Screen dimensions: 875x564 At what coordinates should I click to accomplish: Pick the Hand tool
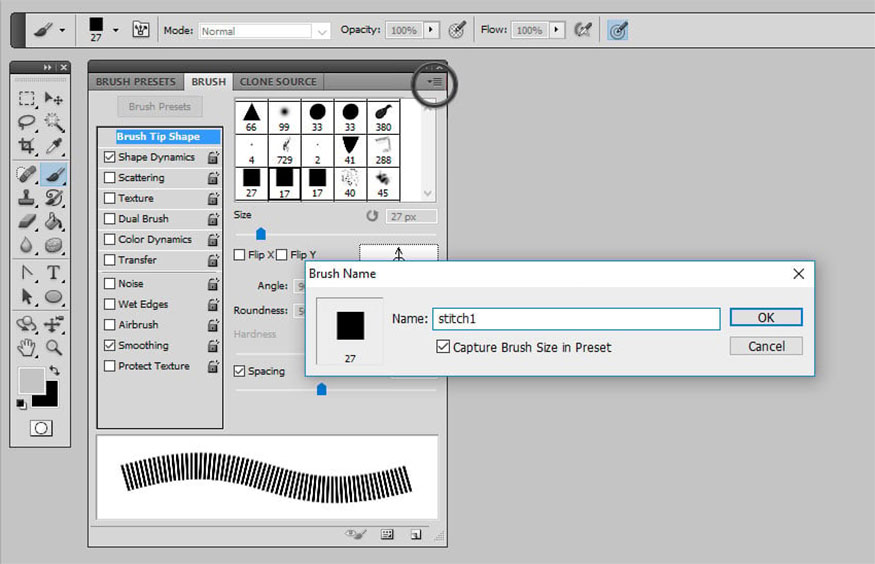(27, 347)
